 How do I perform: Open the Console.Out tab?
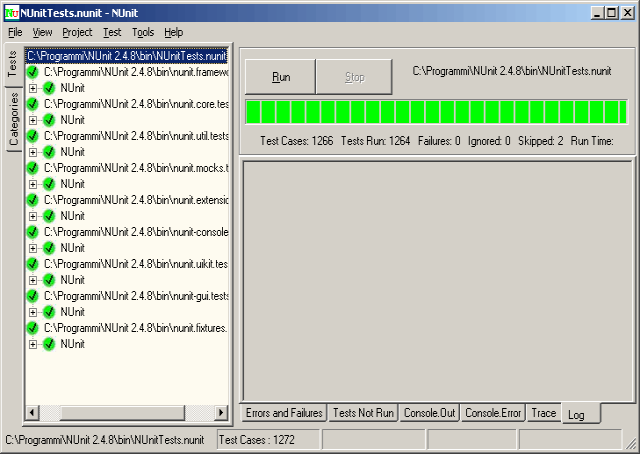point(429,413)
